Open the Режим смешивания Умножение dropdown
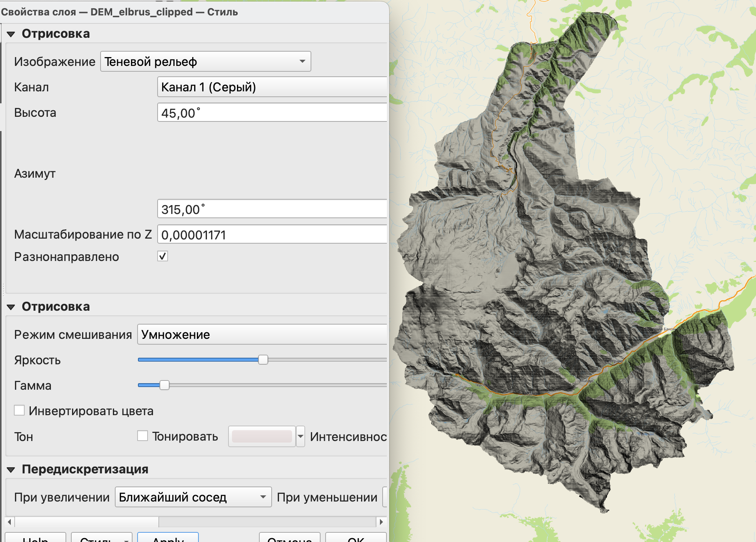Image resolution: width=756 pixels, height=542 pixels. point(262,335)
